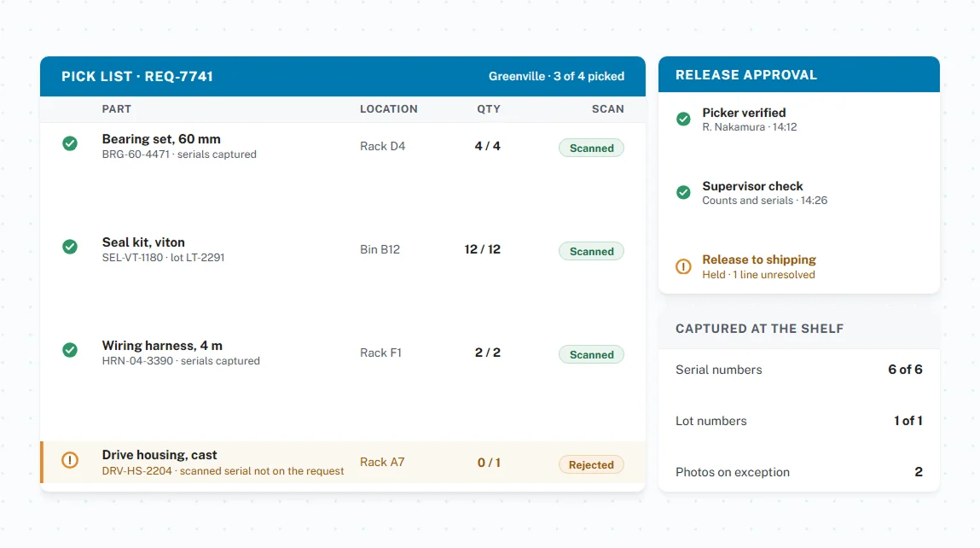Viewport: 980px width, 548px height.
Task: Click the Bin B12 location
Action: 380,249
